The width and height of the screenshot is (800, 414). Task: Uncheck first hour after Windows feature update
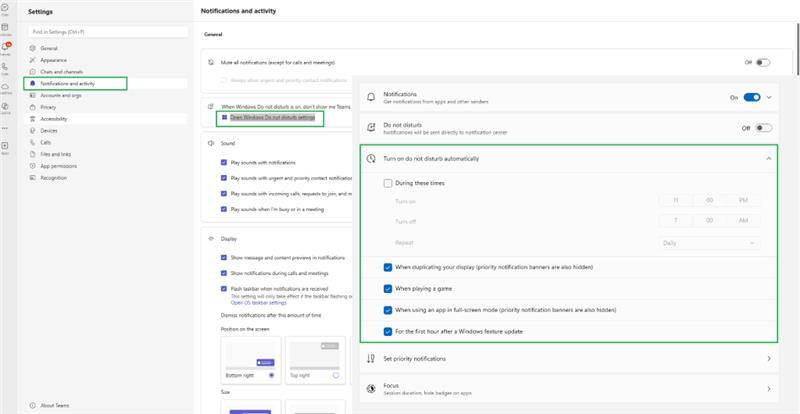388,331
